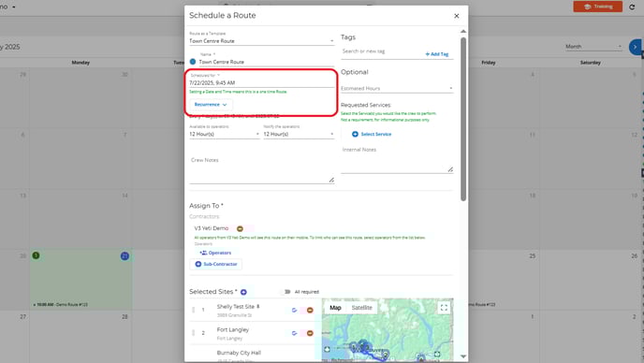Click the blue route color circle beside Name
The image size is (644, 363).
click(x=193, y=62)
